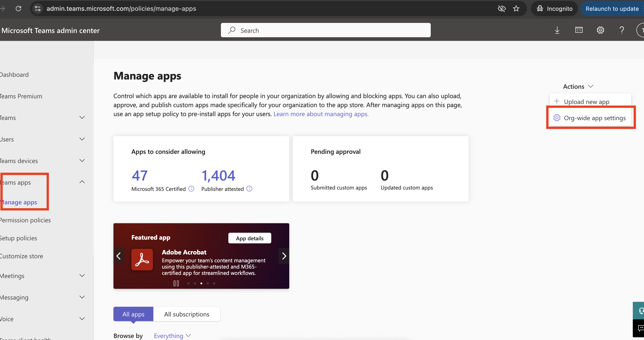644x340 pixels.
Task: Open the settings gear in header
Action: [600, 30]
